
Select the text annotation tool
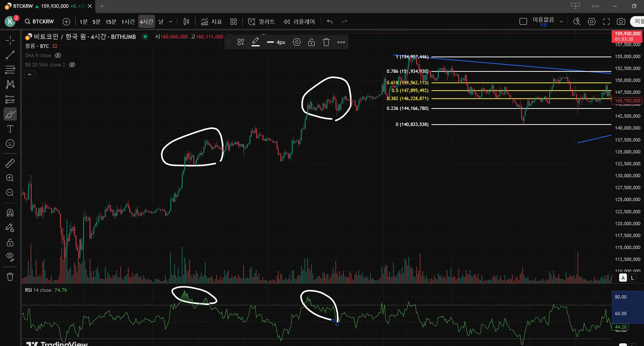[10, 129]
